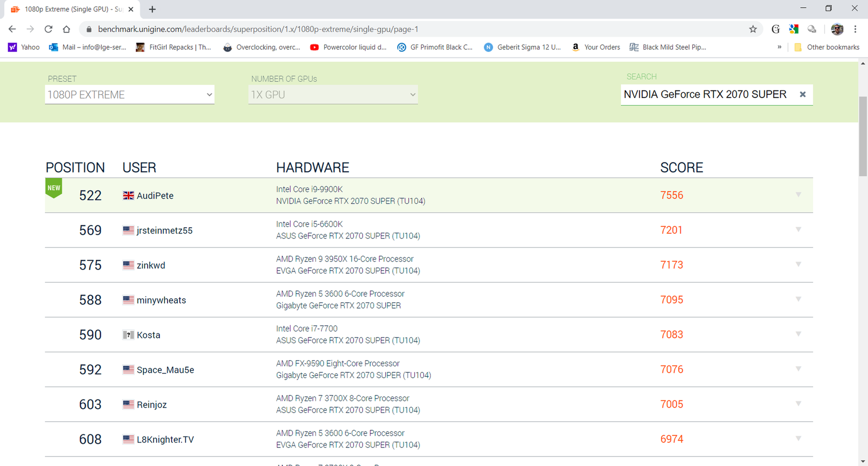
Task: Click the score 7556
Action: (672, 195)
